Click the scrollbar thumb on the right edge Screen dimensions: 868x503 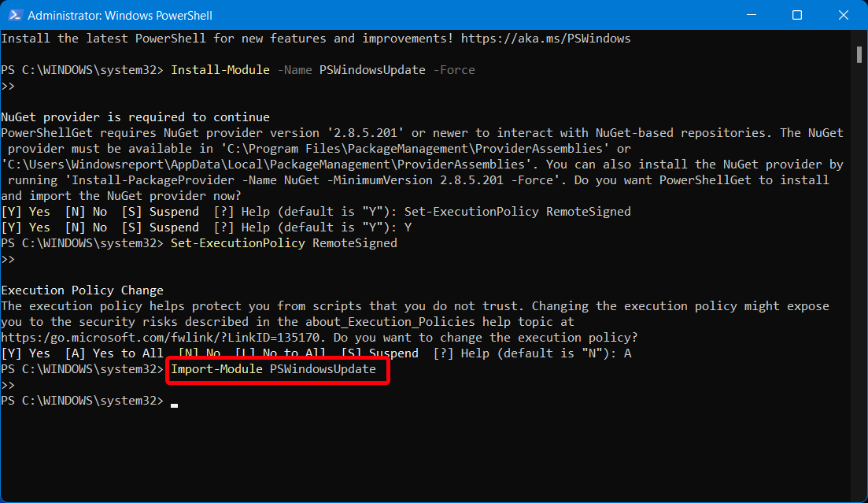[861, 55]
